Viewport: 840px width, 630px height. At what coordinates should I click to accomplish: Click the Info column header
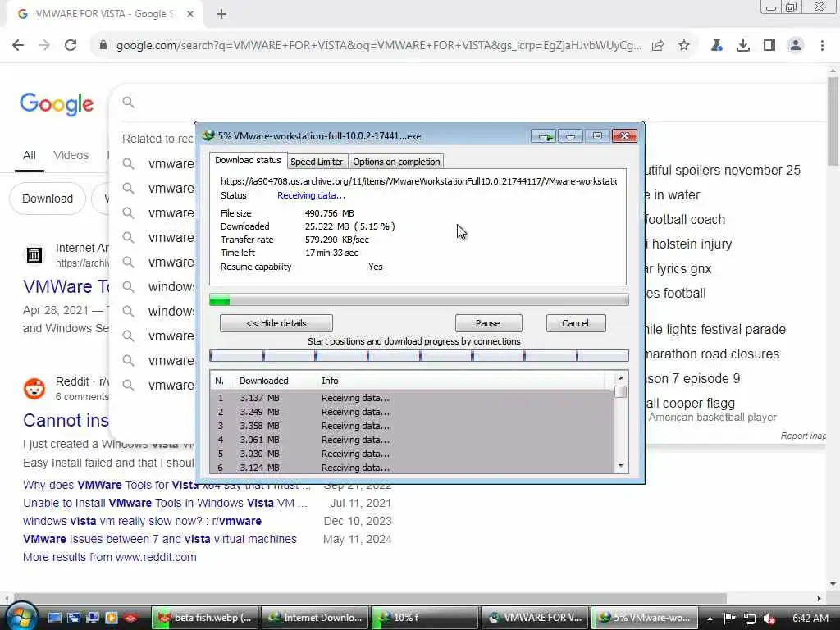(x=330, y=381)
